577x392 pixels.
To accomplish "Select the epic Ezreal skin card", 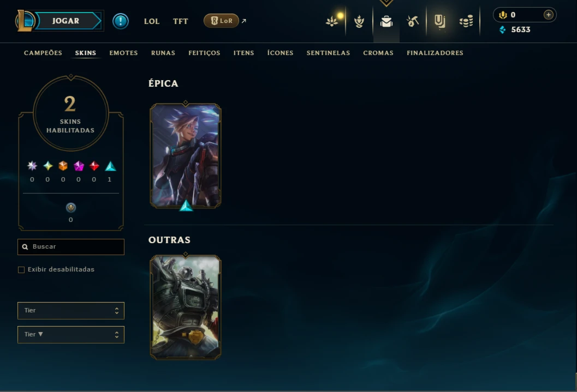I will 186,156.
